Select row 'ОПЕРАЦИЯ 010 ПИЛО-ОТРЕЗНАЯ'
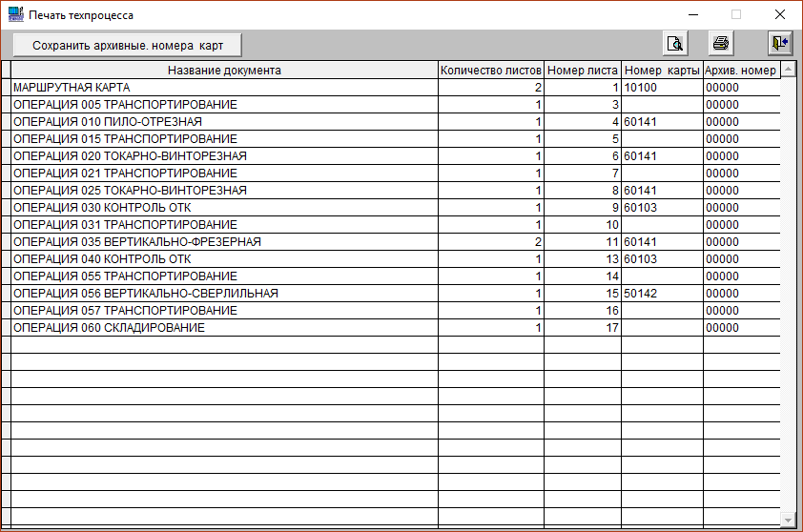Viewport: 803px width, 532px height. pyautogui.click(x=224, y=122)
